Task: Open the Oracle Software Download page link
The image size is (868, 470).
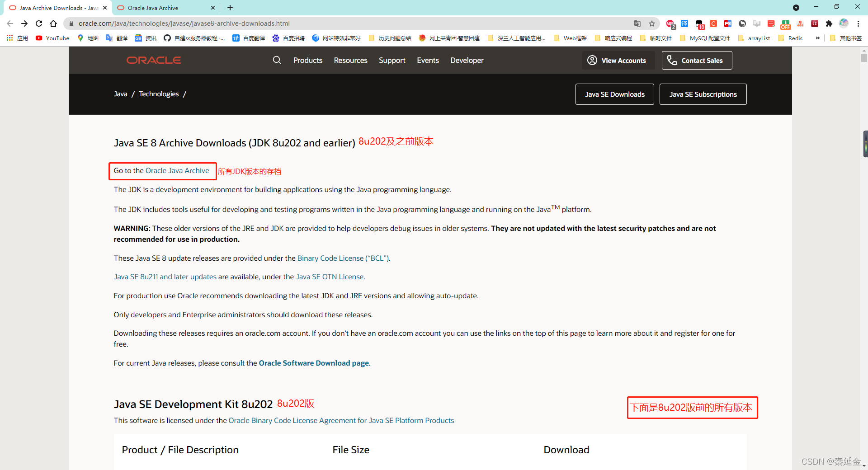Action: (x=314, y=363)
